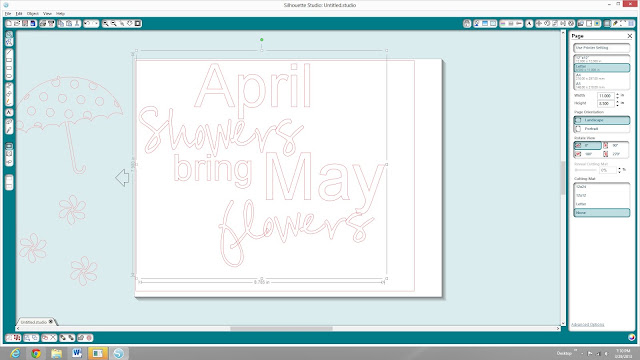This screenshot has width=640, height=360.
Task: Click the Reveal Cutting Mat percent stepper
Action: coord(619,170)
